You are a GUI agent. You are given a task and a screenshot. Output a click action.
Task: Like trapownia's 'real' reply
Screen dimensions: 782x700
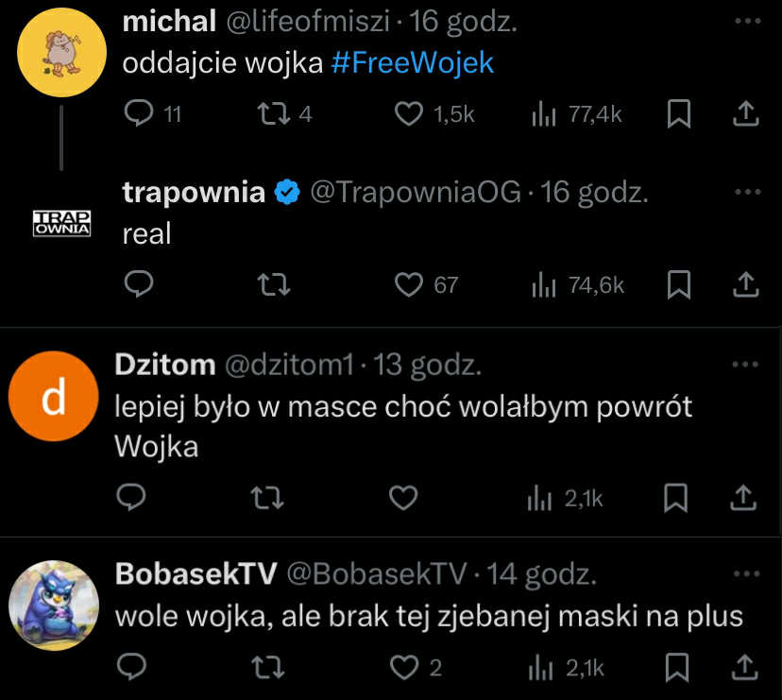coord(408,284)
